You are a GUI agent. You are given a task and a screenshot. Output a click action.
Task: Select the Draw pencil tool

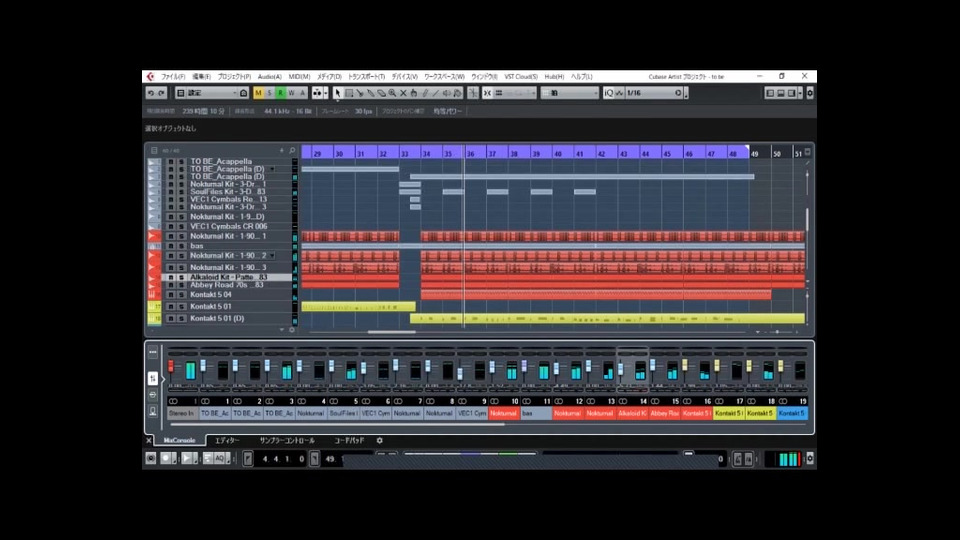click(x=425, y=93)
